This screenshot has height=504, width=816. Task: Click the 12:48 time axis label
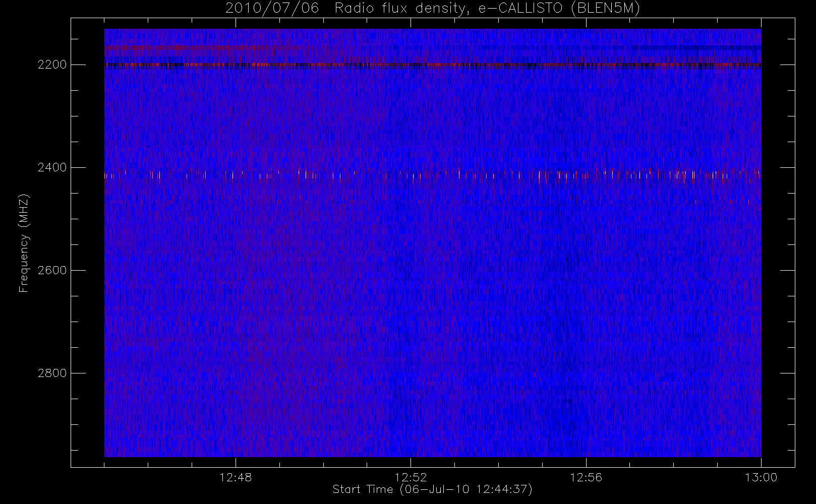(x=236, y=477)
